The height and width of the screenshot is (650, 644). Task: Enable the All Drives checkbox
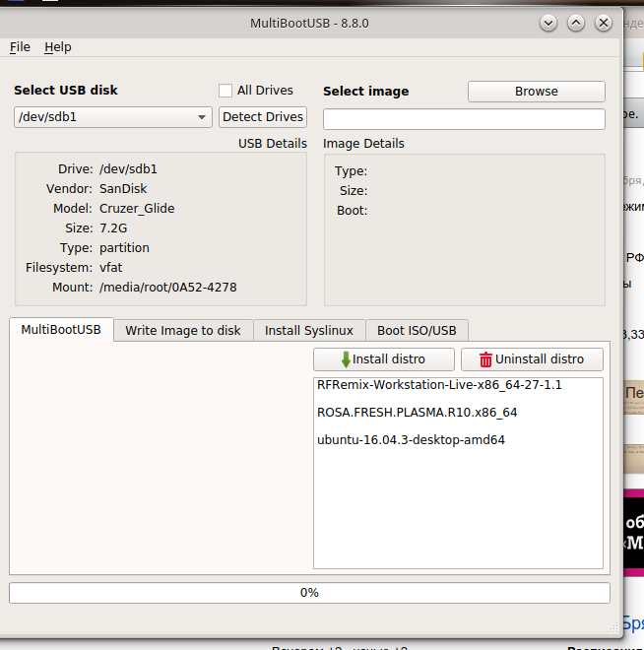225,91
